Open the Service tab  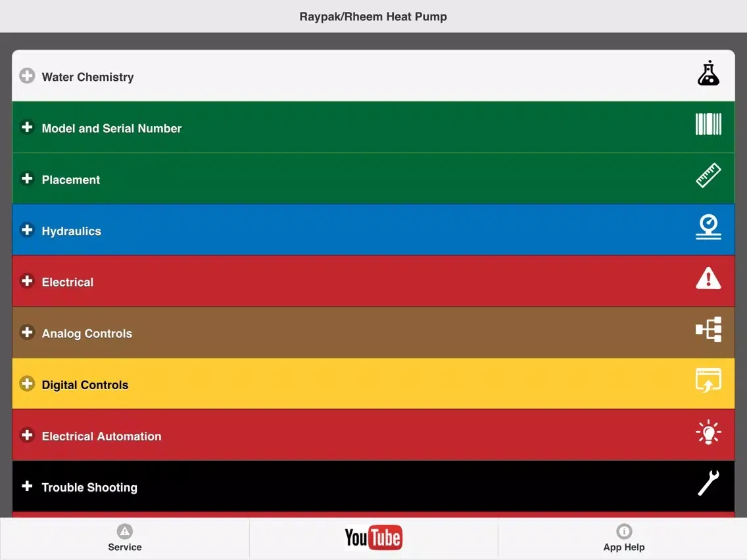coord(125,538)
